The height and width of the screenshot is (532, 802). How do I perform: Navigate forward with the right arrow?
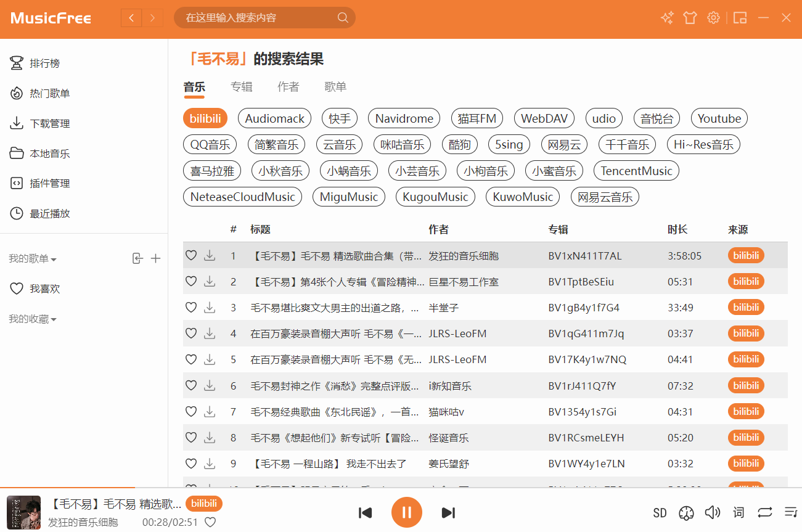coord(153,18)
